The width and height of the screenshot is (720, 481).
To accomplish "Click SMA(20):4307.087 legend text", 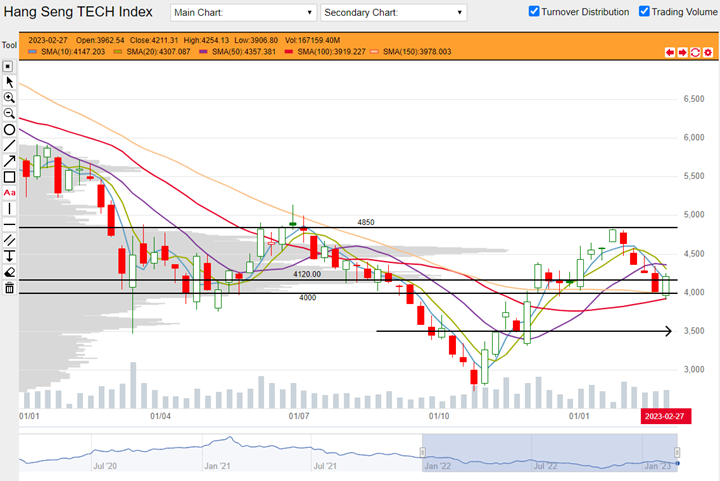I will click(x=158, y=52).
